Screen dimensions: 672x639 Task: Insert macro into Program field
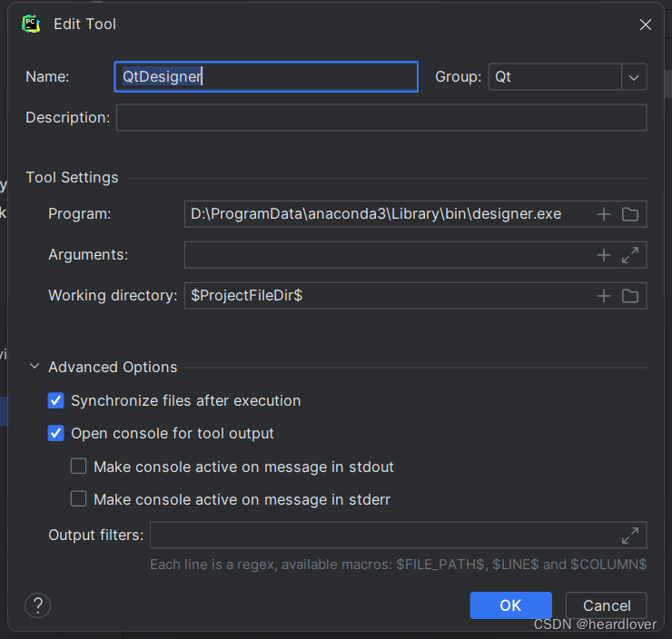point(603,214)
